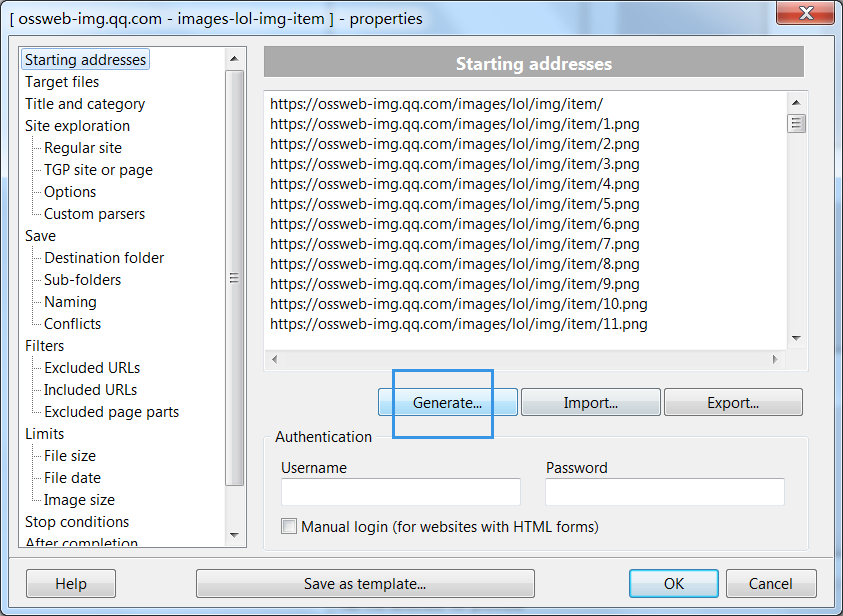Click the URL ending 8.png

455,264
